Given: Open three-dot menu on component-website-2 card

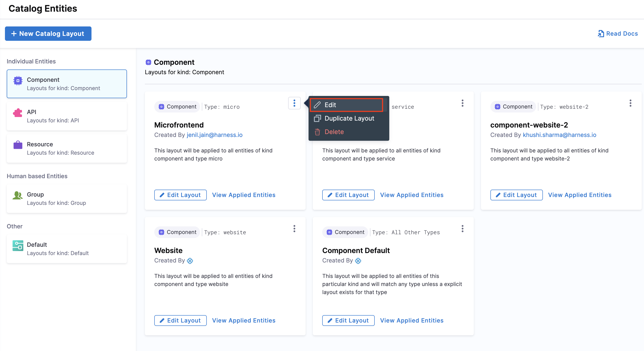Looking at the screenshot, I should click(x=630, y=103).
